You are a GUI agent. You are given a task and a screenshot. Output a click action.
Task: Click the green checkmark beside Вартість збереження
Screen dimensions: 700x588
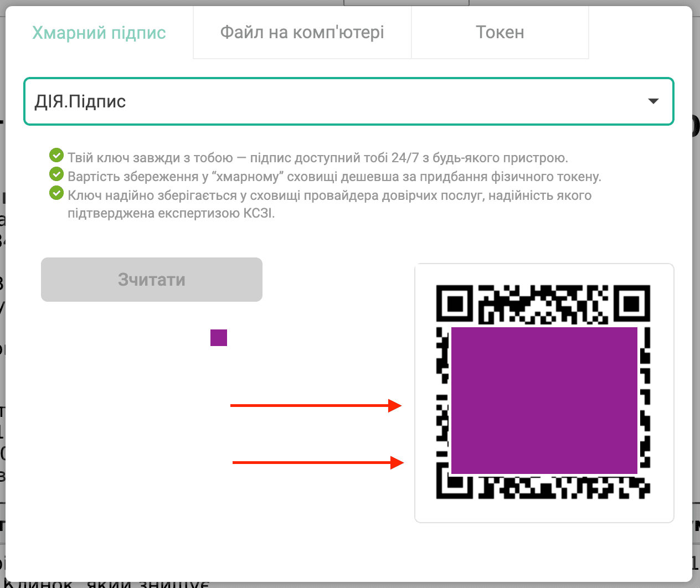(56, 174)
